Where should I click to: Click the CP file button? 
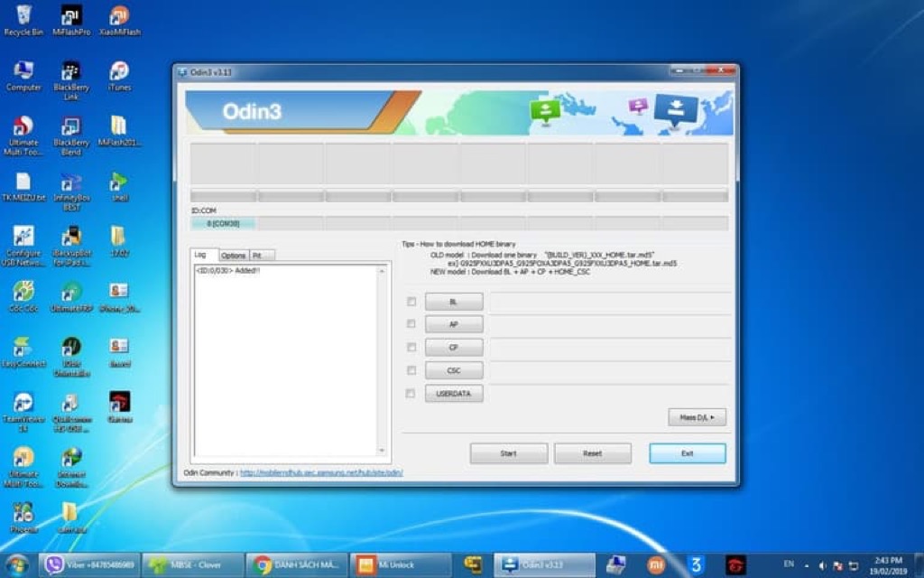pos(454,348)
